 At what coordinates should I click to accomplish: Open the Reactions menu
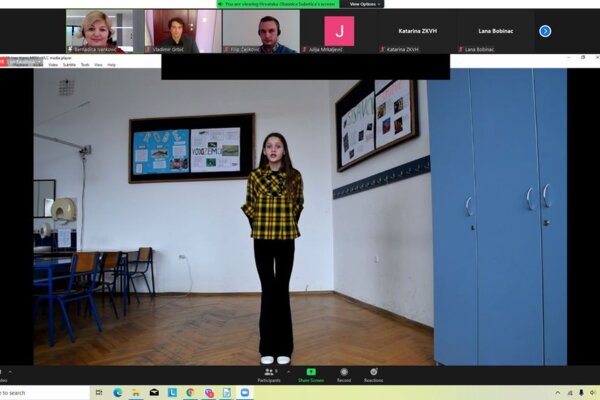point(373,373)
